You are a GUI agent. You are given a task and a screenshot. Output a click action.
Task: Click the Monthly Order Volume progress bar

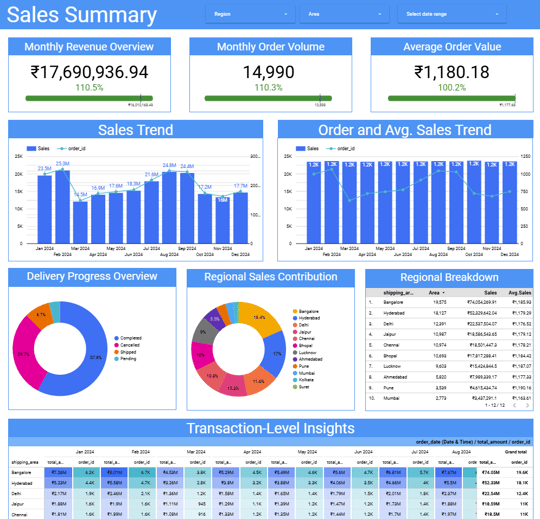[268, 98]
